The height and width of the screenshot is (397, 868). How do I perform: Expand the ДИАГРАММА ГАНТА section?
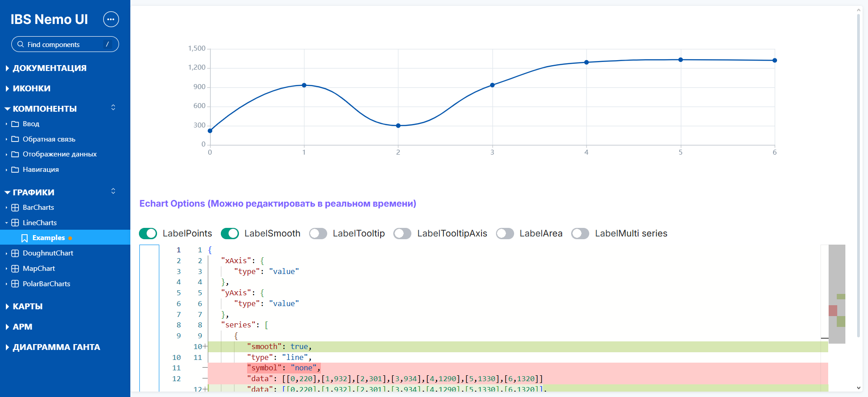coord(56,347)
